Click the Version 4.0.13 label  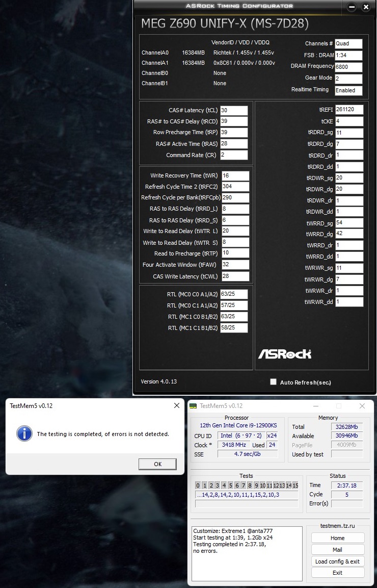click(158, 381)
